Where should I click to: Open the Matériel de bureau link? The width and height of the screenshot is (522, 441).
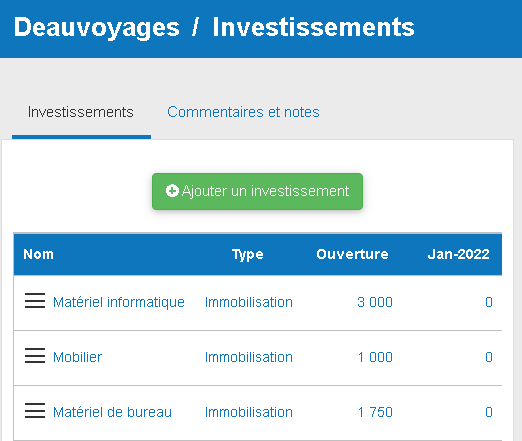pyautogui.click(x=112, y=412)
